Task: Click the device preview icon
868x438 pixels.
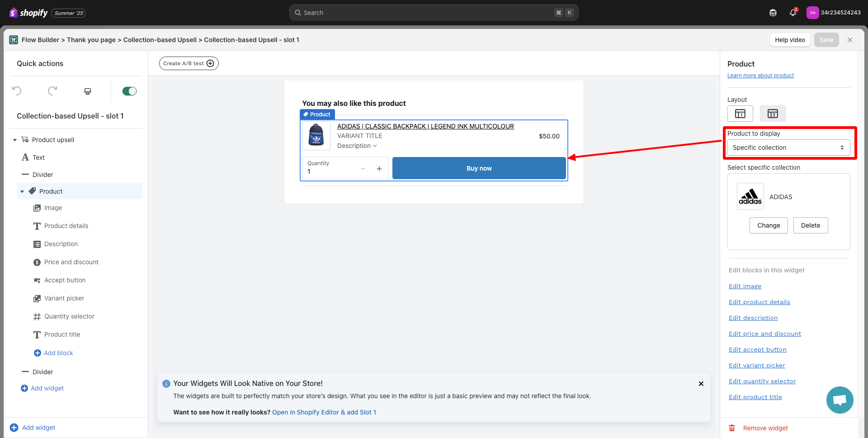Action: (88, 91)
